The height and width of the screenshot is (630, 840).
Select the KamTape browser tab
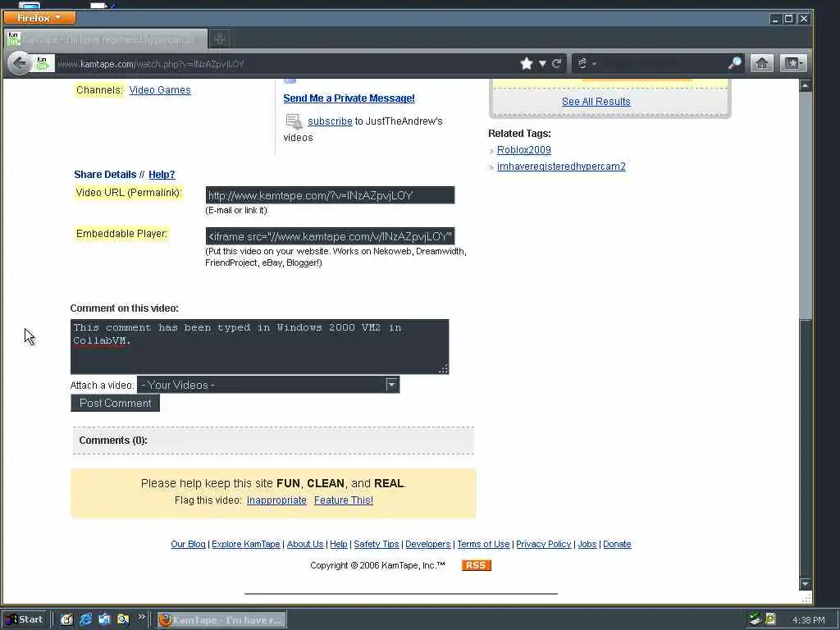click(x=106, y=39)
